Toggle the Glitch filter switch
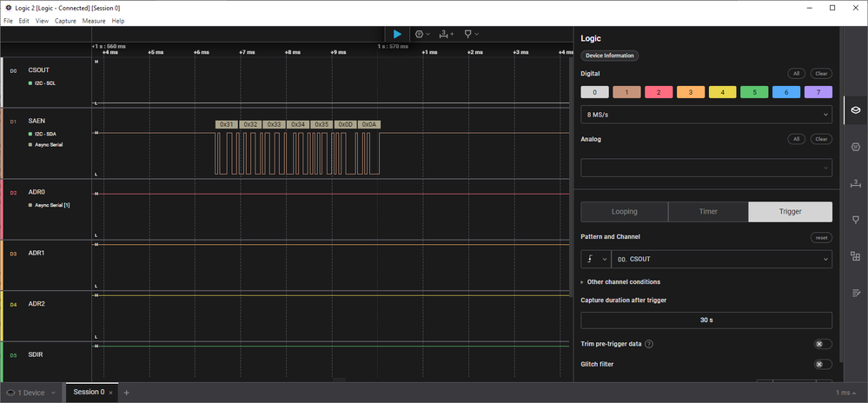Screen dimensions: 868x403 pos(823,364)
